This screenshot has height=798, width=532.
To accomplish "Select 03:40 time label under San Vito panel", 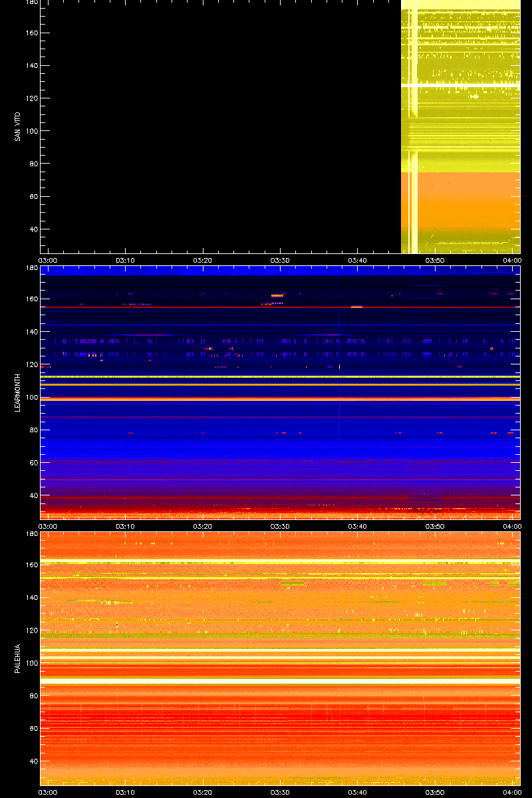I will (358, 260).
